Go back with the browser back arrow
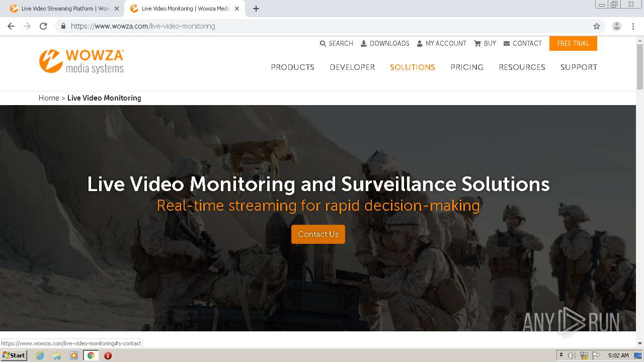The width and height of the screenshot is (644, 362). point(11,26)
